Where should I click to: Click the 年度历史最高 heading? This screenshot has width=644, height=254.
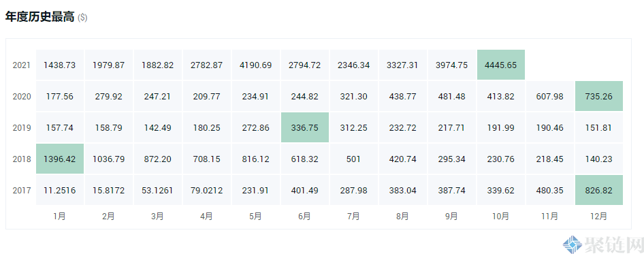coord(40,17)
